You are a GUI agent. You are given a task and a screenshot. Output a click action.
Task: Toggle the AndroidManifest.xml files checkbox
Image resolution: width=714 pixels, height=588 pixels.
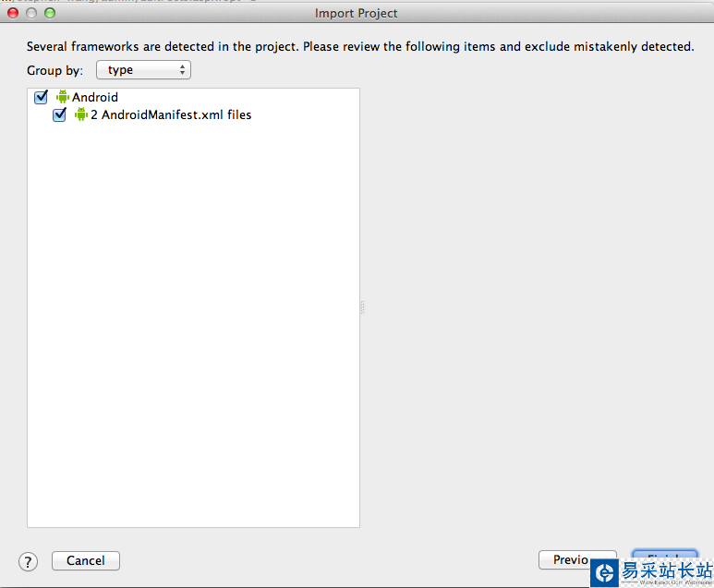point(60,115)
